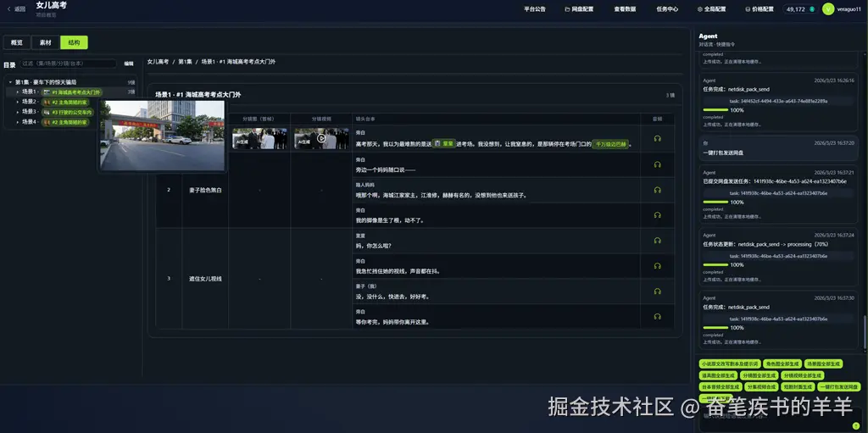
Task: Click the 分镜视频 column header
Action: [321, 119]
